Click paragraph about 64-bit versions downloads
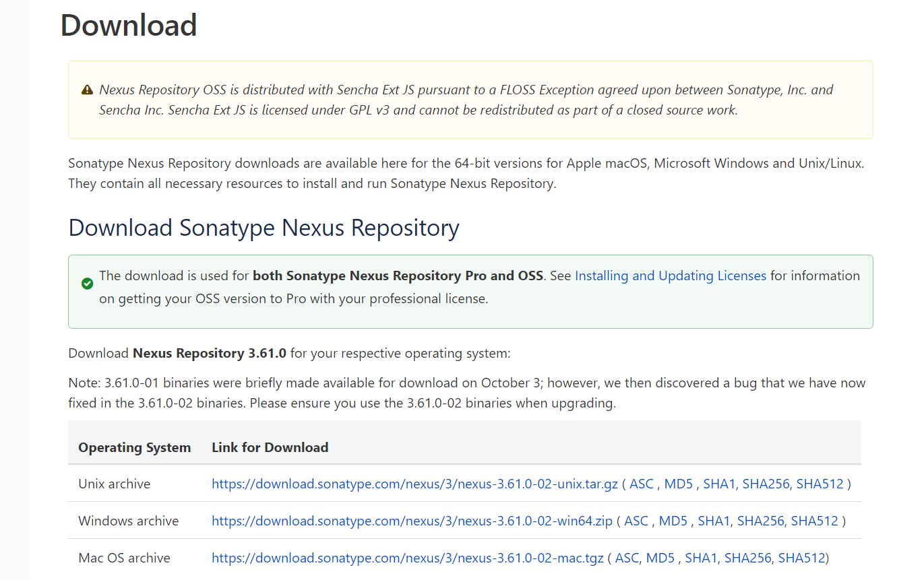924x580 pixels. click(x=466, y=173)
